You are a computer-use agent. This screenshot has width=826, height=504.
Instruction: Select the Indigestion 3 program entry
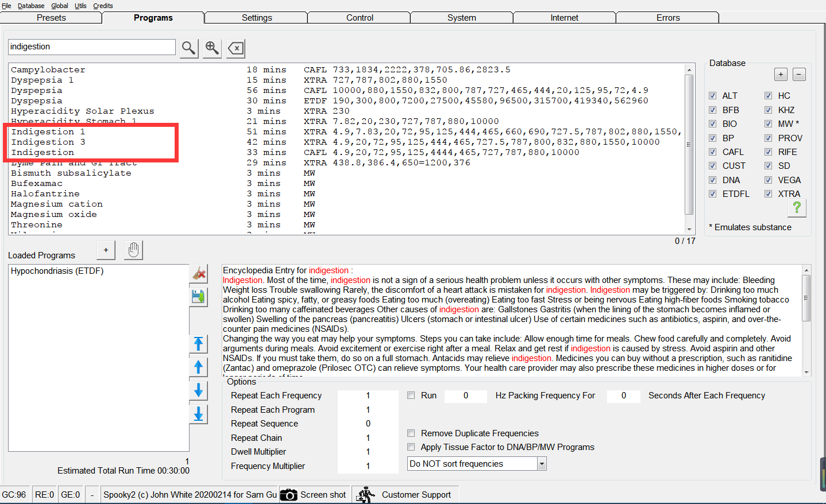48,142
